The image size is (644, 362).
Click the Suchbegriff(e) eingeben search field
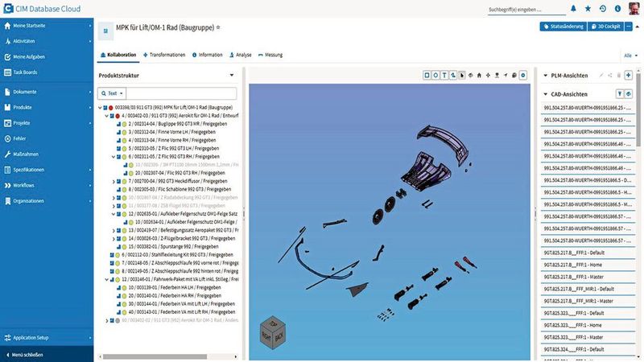527,9
